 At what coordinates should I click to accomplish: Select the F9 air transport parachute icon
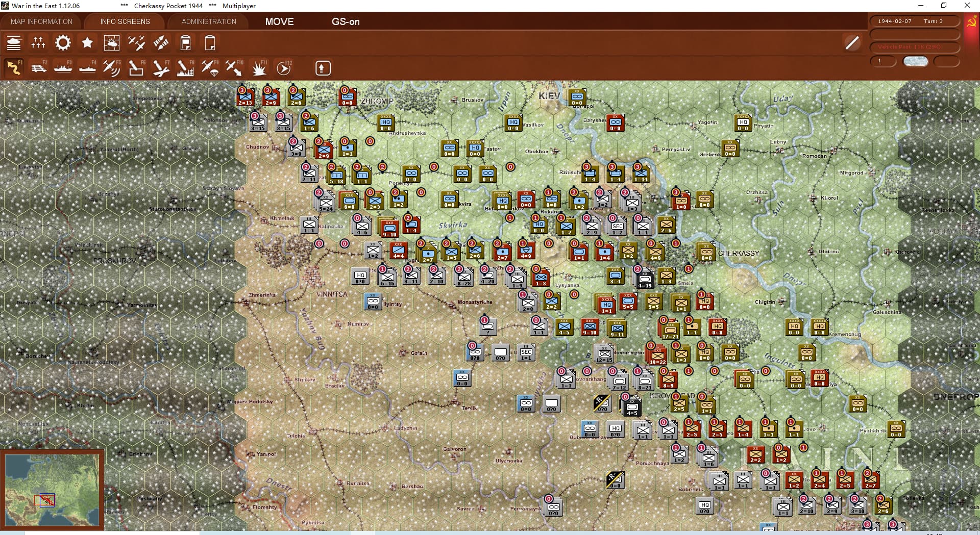(x=210, y=68)
